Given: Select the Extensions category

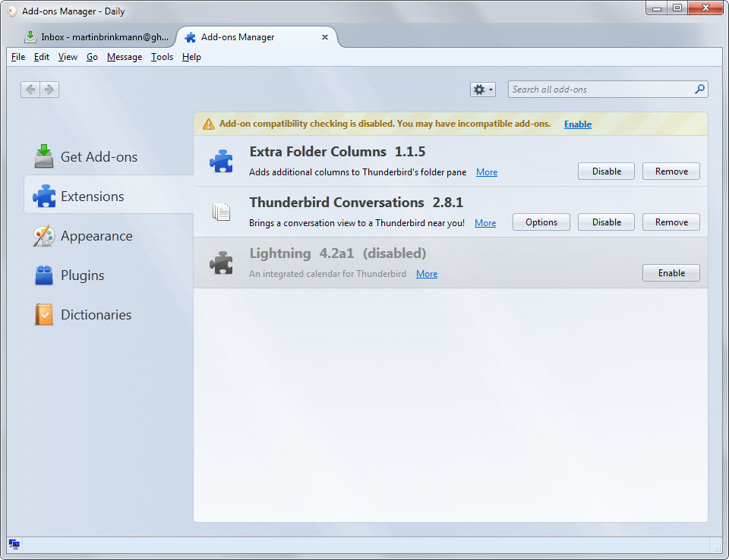Looking at the screenshot, I should tap(109, 196).
